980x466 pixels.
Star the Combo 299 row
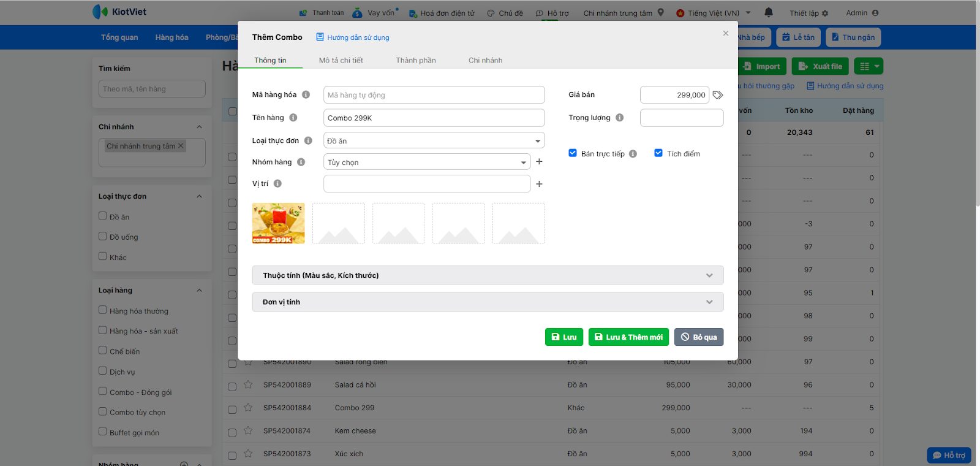(248, 407)
